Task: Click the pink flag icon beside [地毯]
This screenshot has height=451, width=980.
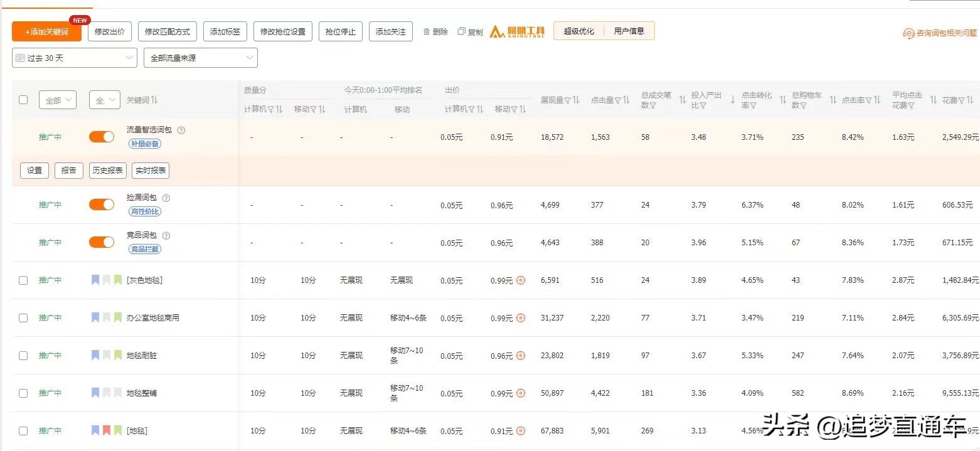Action: [107, 430]
